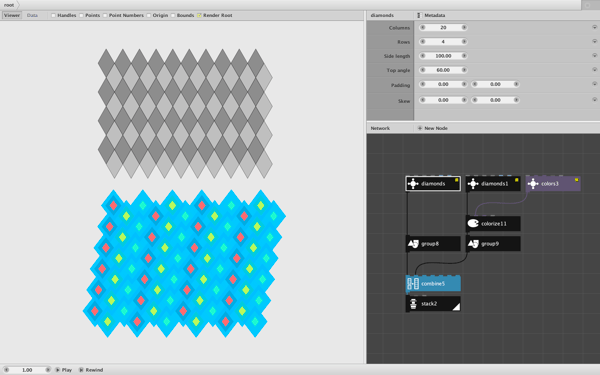
Task: Click the Top angle field showing 60.00
Action: click(x=443, y=70)
